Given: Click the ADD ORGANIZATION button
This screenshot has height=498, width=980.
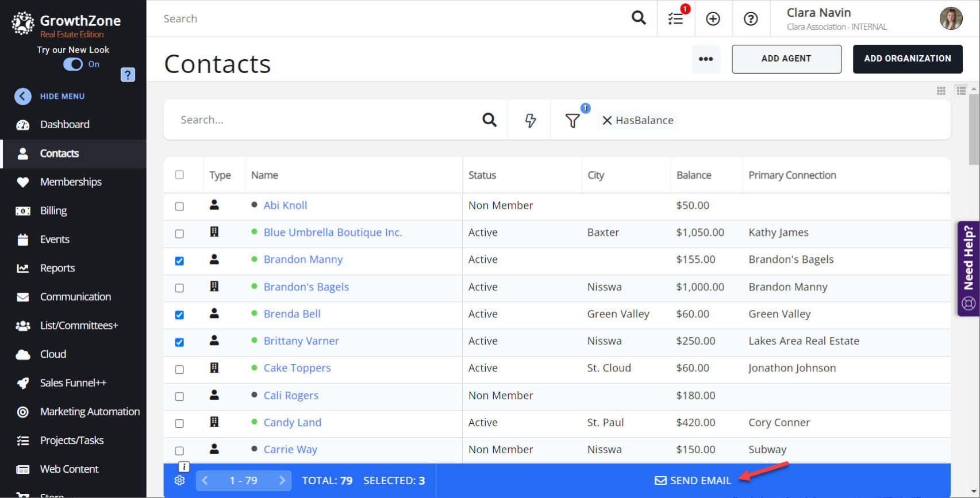Looking at the screenshot, I should (x=908, y=59).
